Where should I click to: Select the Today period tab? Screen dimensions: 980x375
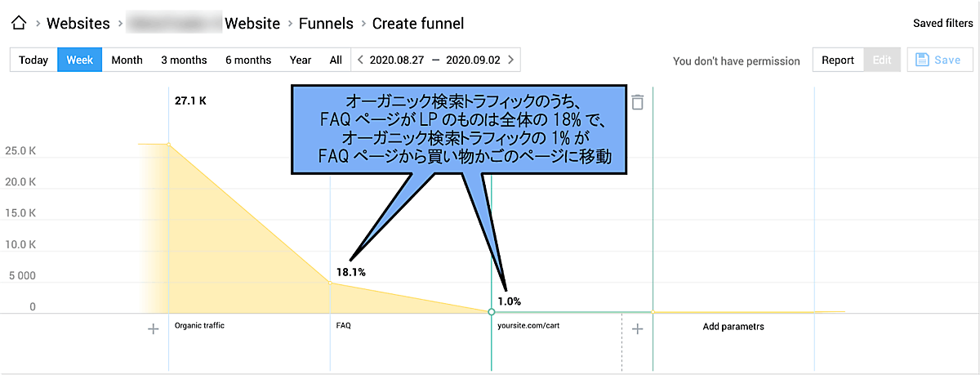tap(33, 60)
